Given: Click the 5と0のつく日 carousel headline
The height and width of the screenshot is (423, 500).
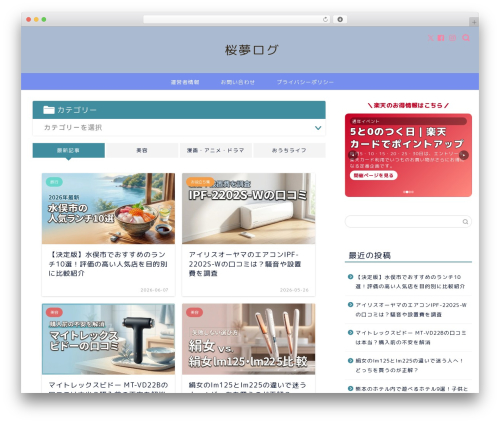Looking at the screenshot, I should pyautogui.click(x=407, y=138).
